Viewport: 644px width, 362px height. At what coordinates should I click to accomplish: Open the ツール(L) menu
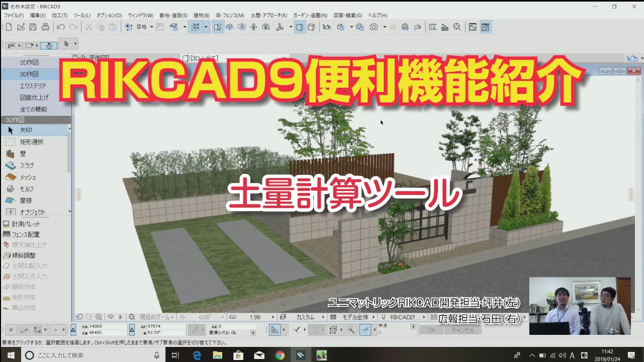pos(82,16)
